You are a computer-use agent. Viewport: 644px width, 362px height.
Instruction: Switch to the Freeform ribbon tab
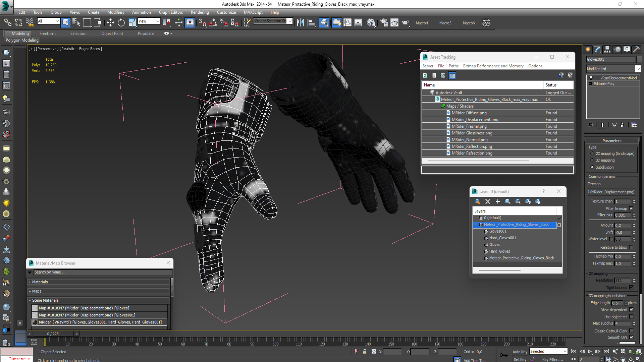47,34
